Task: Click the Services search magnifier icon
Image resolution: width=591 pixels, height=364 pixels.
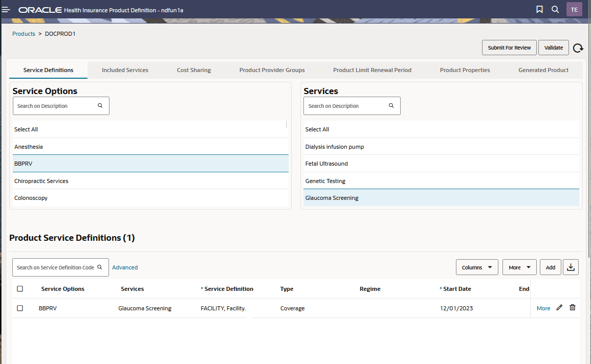Action: 391,106
